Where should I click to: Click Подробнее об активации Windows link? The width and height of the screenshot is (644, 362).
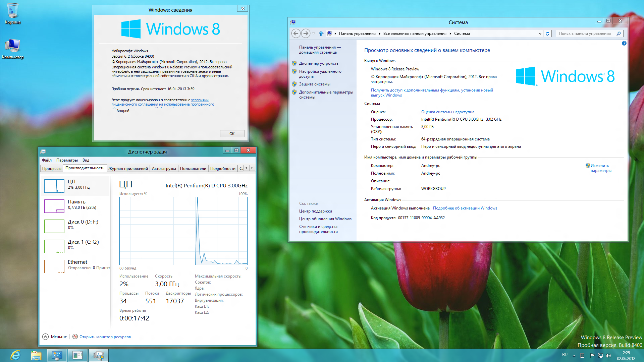coord(465,208)
